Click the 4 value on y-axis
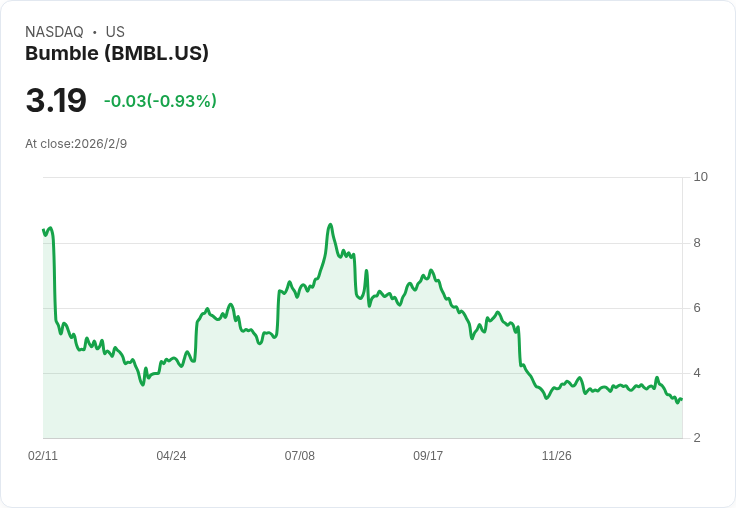This screenshot has width=736, height=508. point(697,373)
